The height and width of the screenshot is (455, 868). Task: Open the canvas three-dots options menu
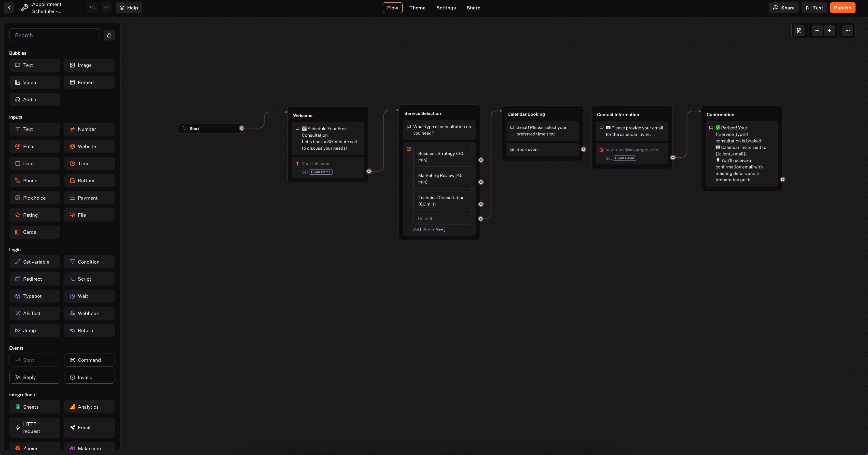point(848,31)
